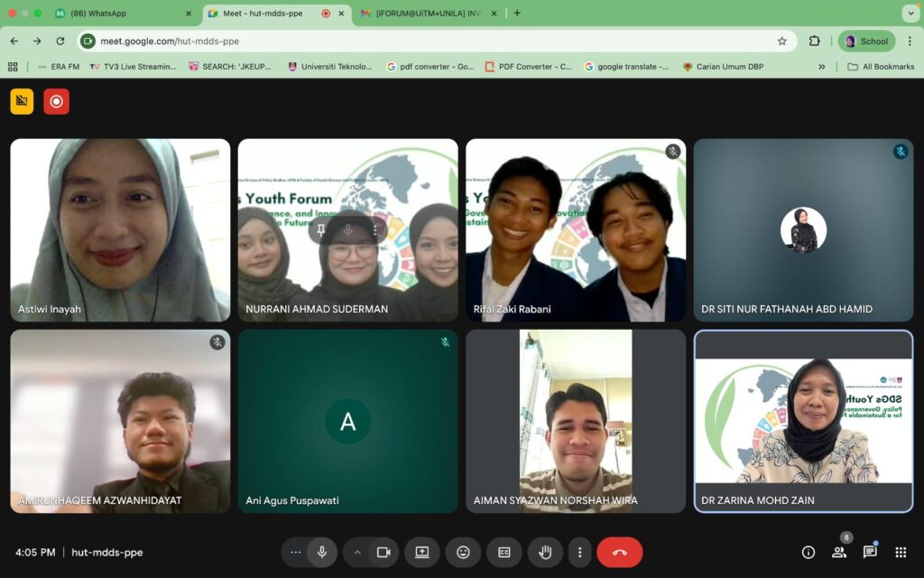The image size is (924, 578).
Task: Open the activities grid icon
Action: click(901, 552)
